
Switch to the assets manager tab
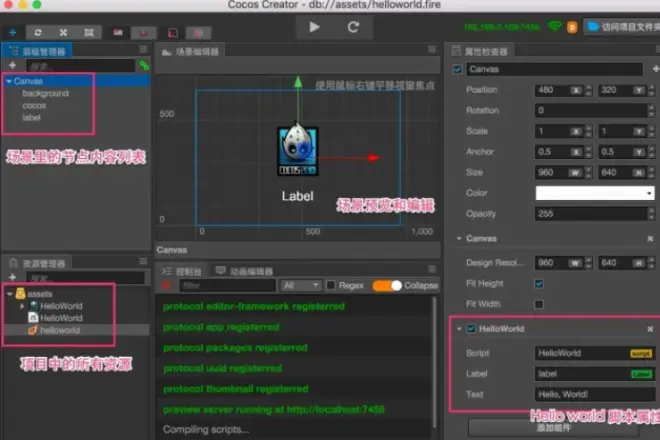click(x=37, y=264)
